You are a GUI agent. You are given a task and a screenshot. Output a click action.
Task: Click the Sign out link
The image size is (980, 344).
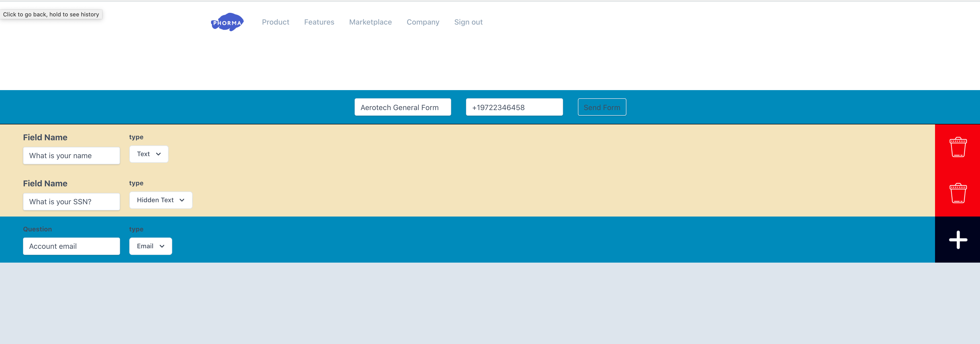[x=468, y=22]
